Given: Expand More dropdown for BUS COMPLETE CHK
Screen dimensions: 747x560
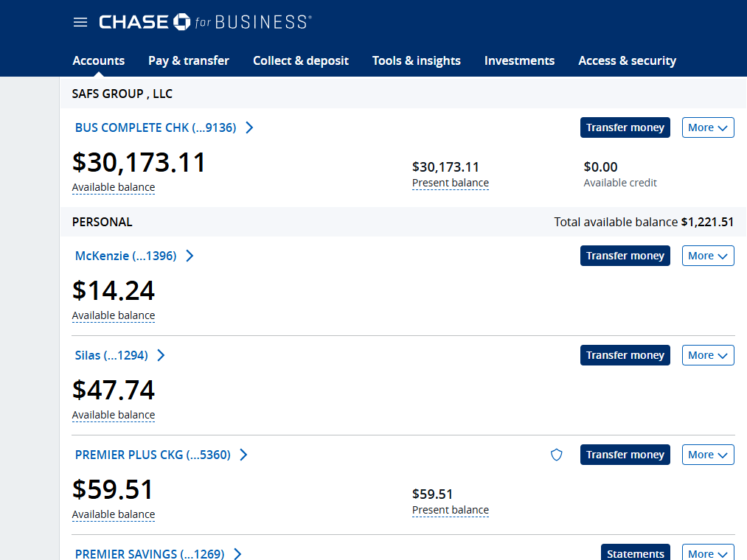Looking at the screenshot, I should [x=708, y=127].
